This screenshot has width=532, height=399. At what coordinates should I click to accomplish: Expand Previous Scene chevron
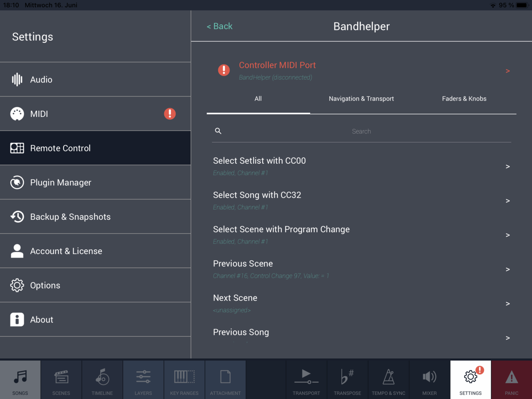point(507,269)
